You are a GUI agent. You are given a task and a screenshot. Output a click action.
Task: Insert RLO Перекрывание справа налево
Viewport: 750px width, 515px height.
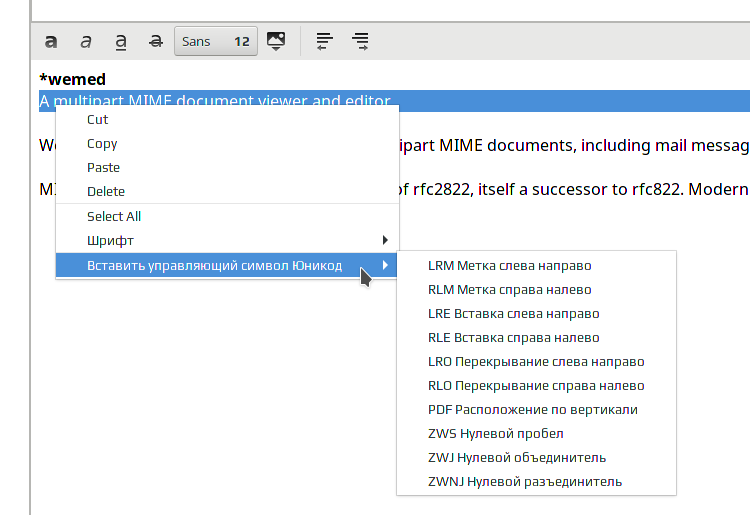coord(536,385)
